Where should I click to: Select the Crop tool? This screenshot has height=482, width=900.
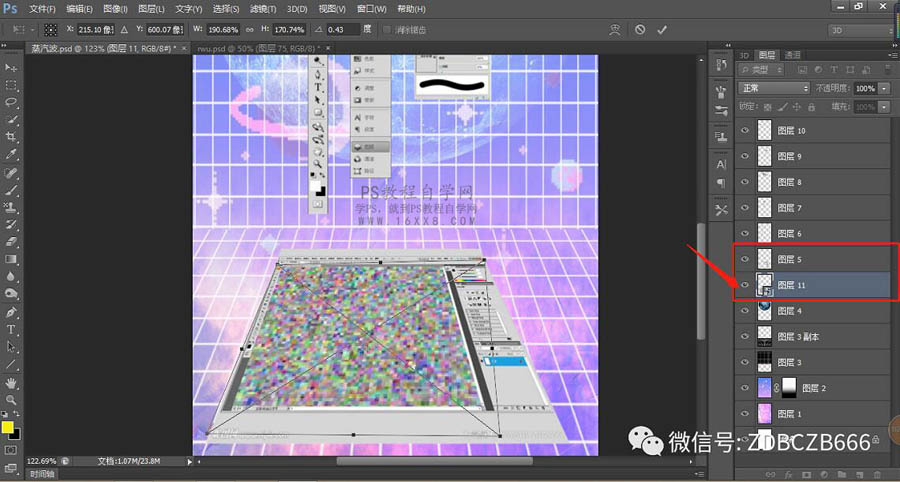(12, 136)
